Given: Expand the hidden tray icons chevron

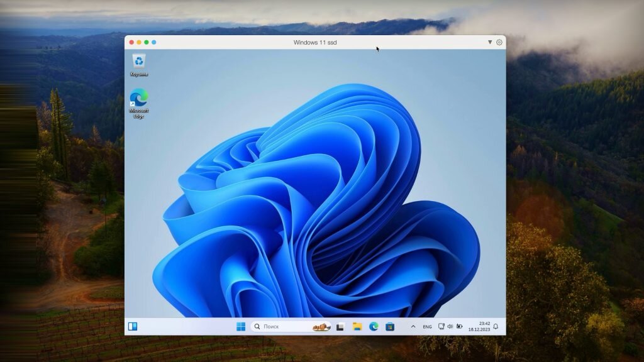Looking at the screenshot, I should [x=413, y=326].
